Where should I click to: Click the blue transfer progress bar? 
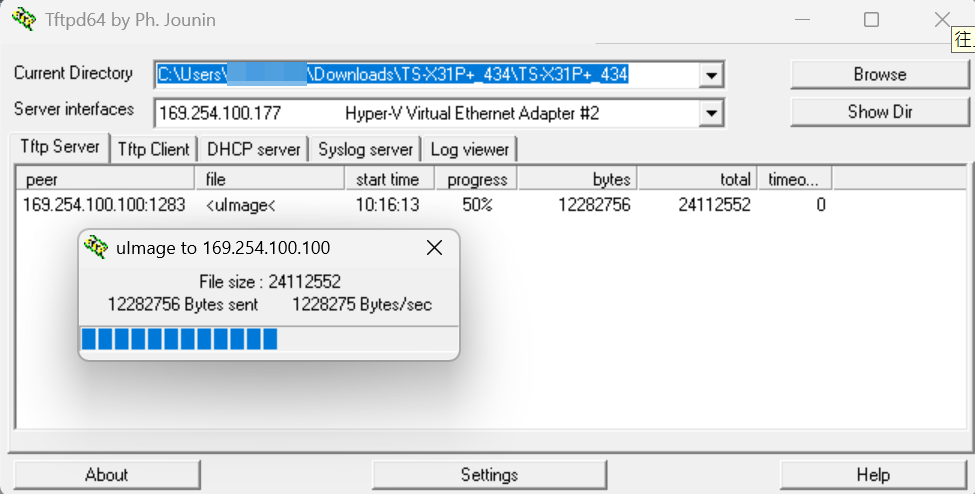pos(180,340)
